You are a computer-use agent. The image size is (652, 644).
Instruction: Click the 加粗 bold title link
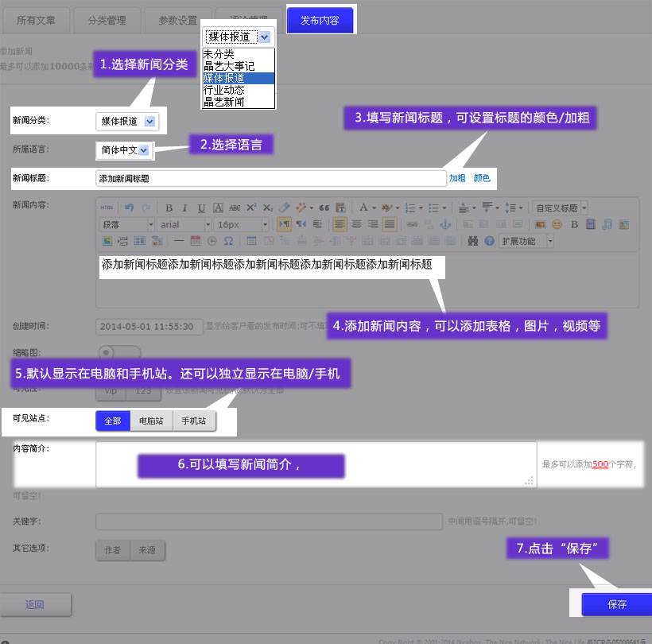pos(457,179)
